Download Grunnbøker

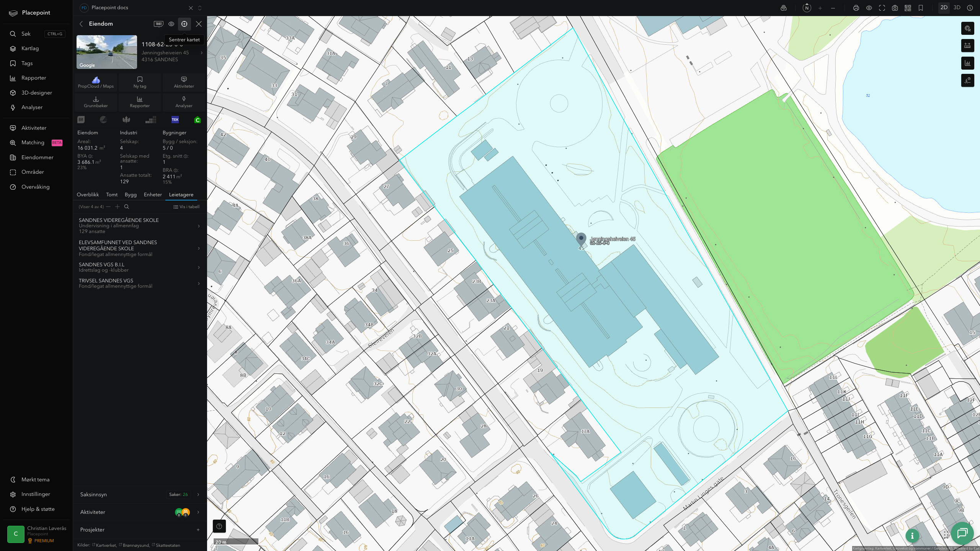coord(96,102)
